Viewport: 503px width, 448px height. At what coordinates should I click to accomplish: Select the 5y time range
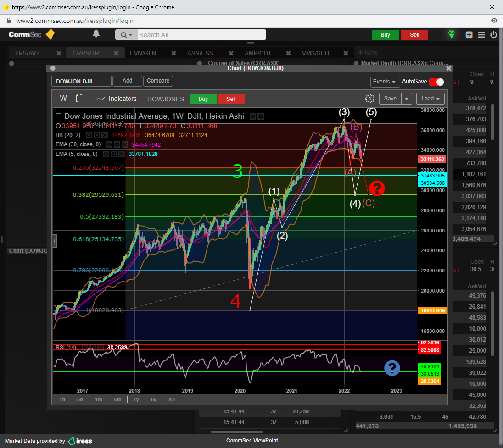pyautogui.click(x=154, y=399)
